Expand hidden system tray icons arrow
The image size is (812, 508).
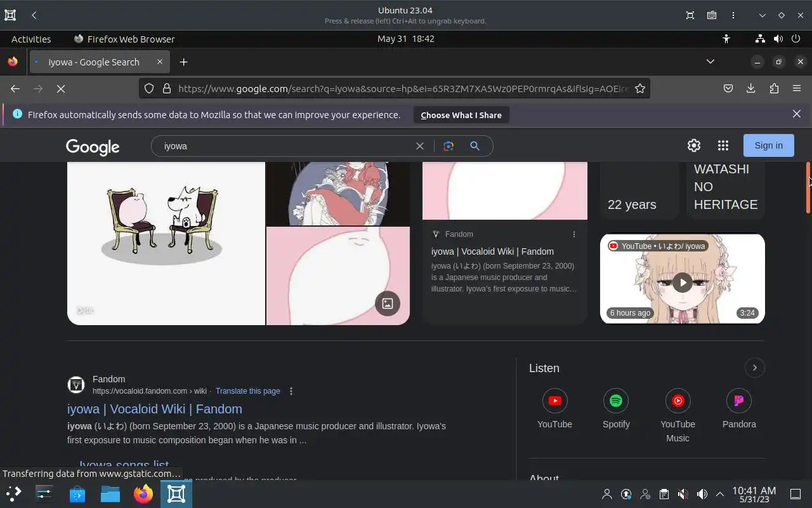[720, 494]
